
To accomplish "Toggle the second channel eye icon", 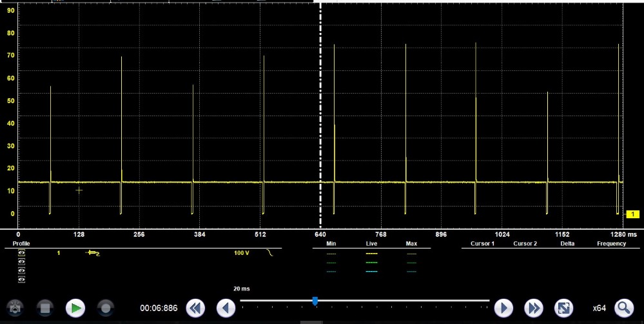I will (x=22, y=262).
